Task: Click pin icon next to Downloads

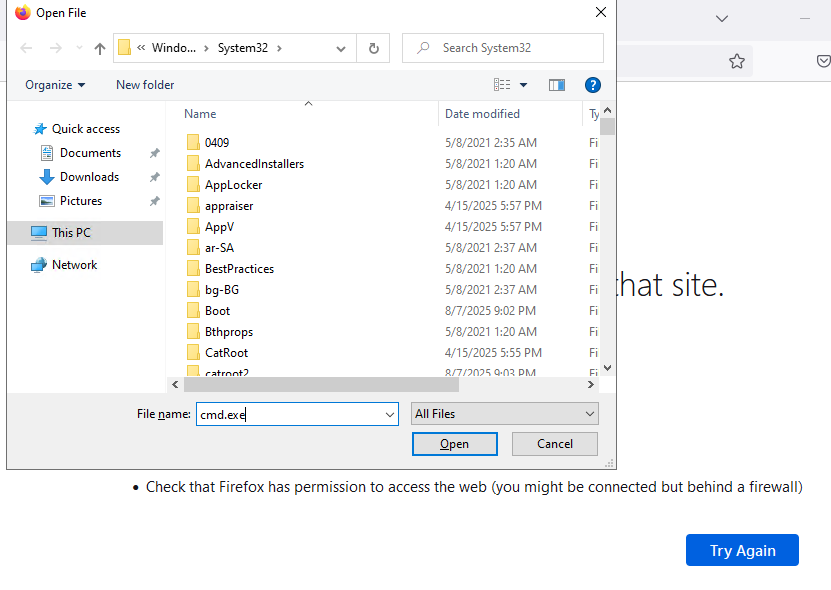Action: pos(154,177)
